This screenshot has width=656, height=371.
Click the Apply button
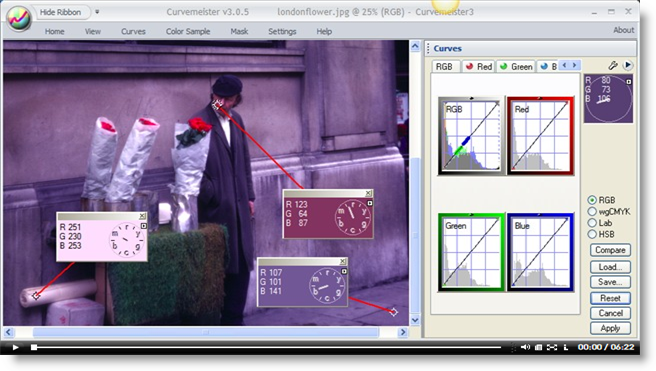(610, 328)
